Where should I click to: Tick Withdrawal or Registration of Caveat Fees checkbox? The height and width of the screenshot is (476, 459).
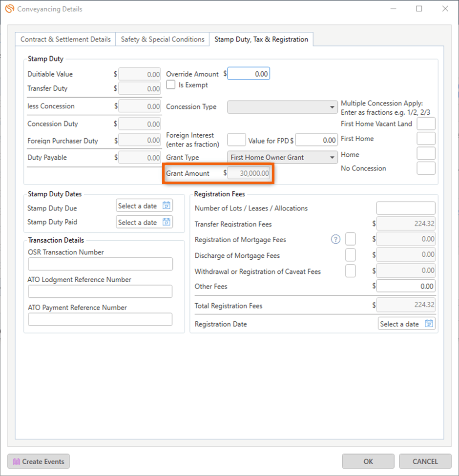click(x=350, y=271)
